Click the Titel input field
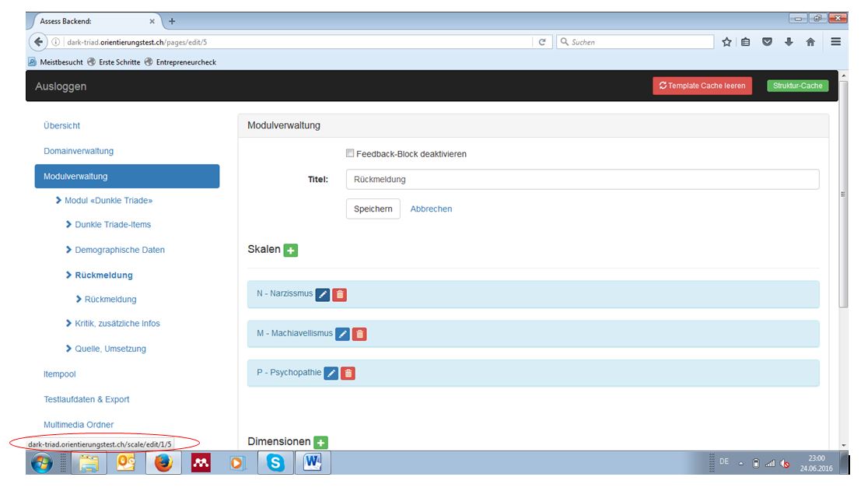Image resolution: width=868 pixels, height=491 pixels. point(583,179)
